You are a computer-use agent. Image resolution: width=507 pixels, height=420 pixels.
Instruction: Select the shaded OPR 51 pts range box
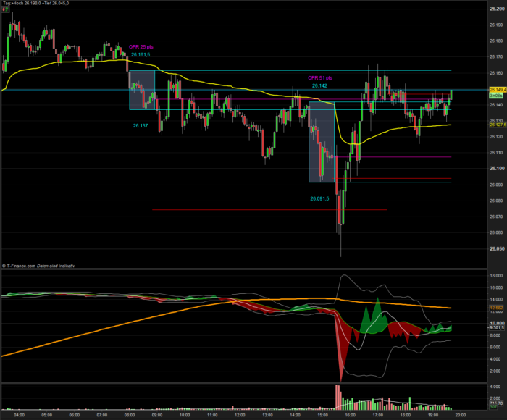(322, 142)
